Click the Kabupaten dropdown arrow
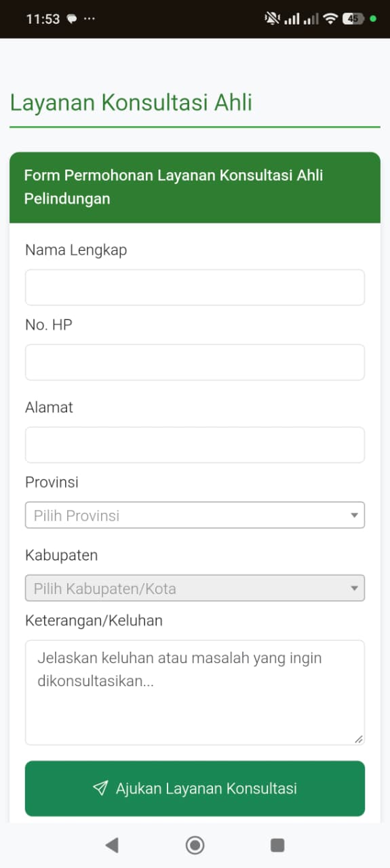Image resolution: width=390 pixels, height=868 pixels. [x=354, y=589]
